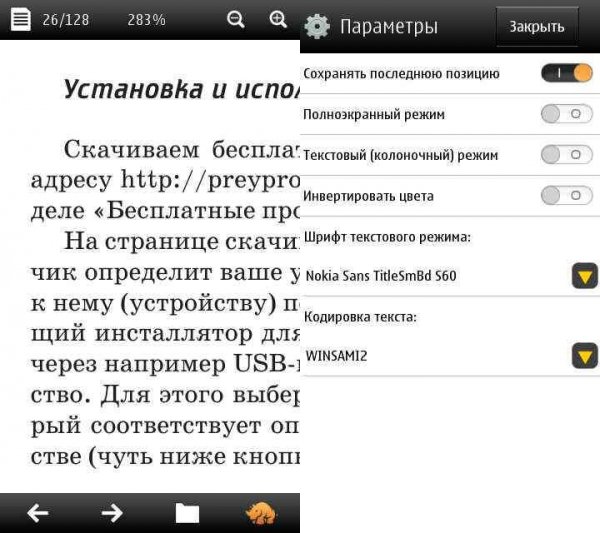600x533 pixels.
Task: Tap the http://preypro address text
Action: 210,180
